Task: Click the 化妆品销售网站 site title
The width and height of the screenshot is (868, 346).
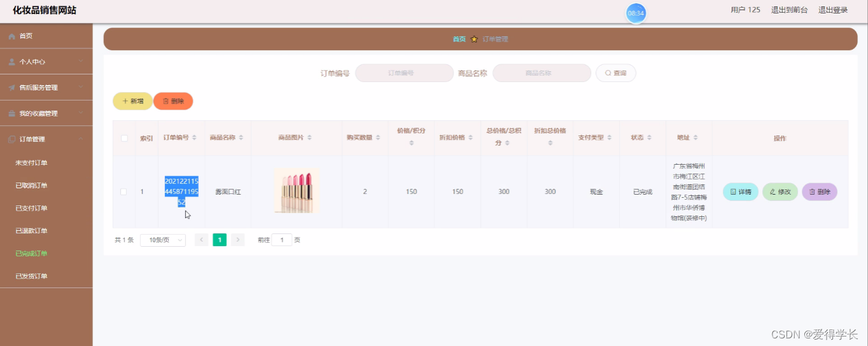Action: pyautogui.click(x=45, y=10)
